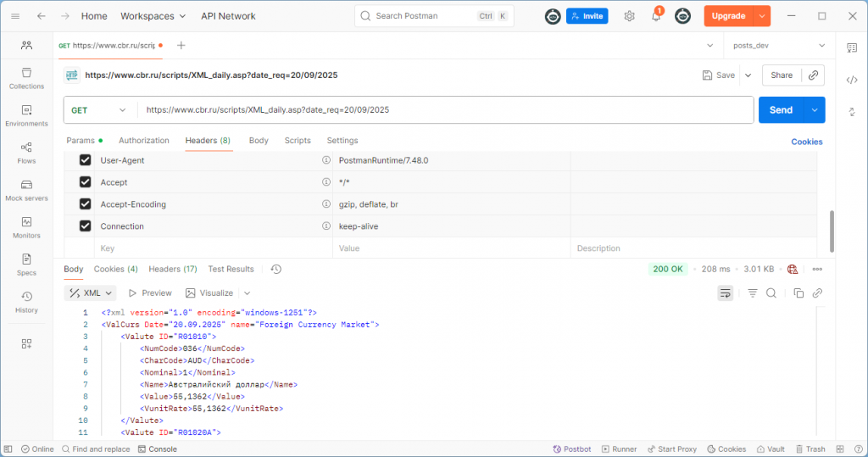This screenshot has height=457, width=868.
Task: Open the GET method dropdown
Action: coord(100,110)
